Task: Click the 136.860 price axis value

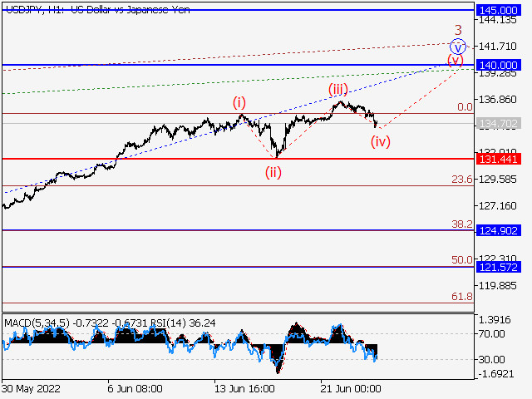Action: [497, 100]
